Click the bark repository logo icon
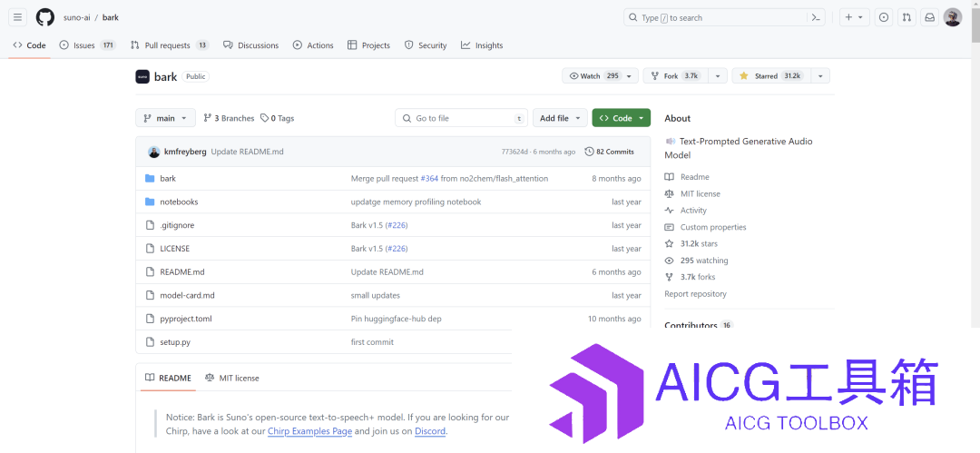Image resolution: width=980 pixels, height=453 pixels. [x=142, y=76]
